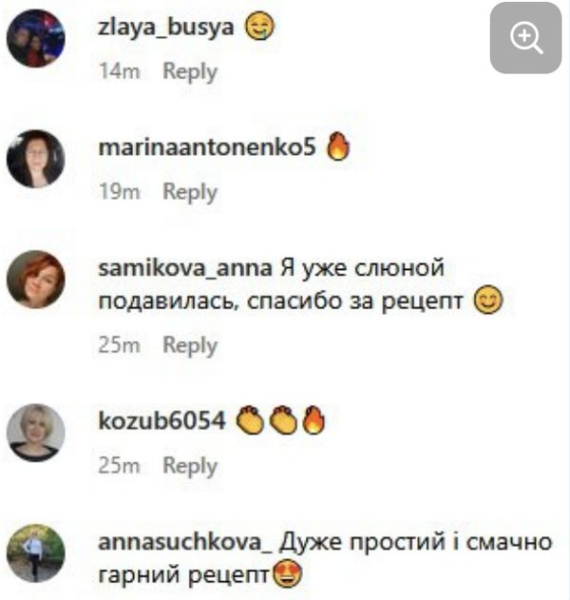Open the zlaya_busya username link
570x600 pixels.
(x=166, y=28)
